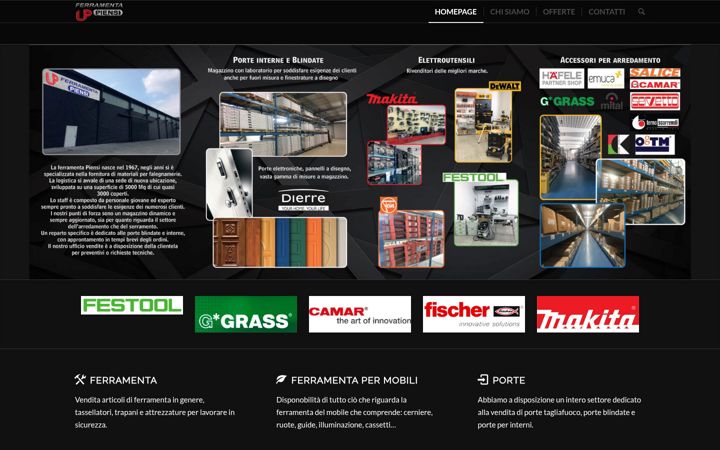
Task: Click the G*GRASS logo in accessories banner
Action: pos(567,101)
